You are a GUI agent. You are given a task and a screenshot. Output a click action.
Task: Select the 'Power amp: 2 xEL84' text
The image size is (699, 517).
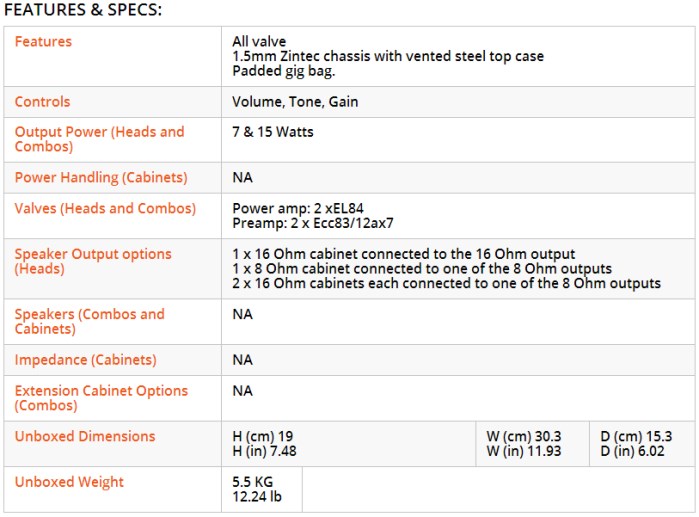(x=298, y=208)
